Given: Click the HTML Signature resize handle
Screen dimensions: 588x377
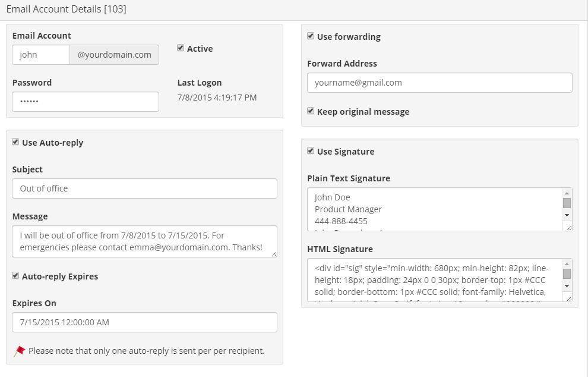Looking at the screenshot, I should point(568,298).
